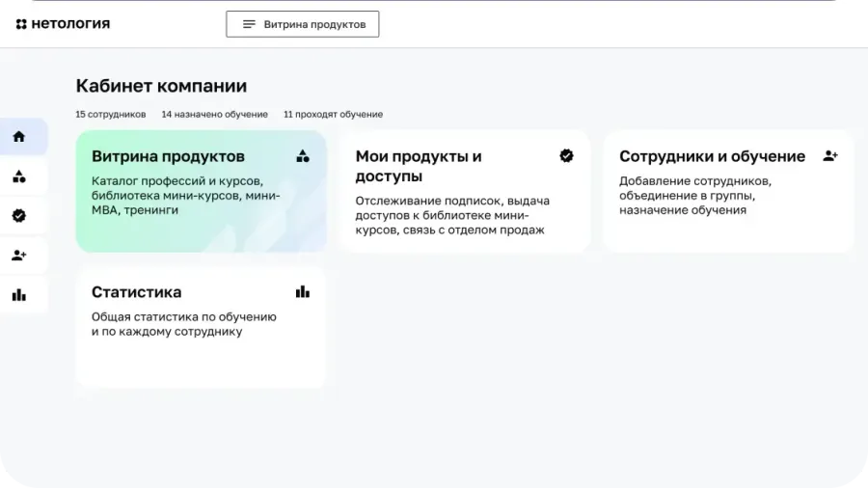Click the Витрина продуктов button in header
Viewport: 868px width, 488px height.
(x=302, y=24)
